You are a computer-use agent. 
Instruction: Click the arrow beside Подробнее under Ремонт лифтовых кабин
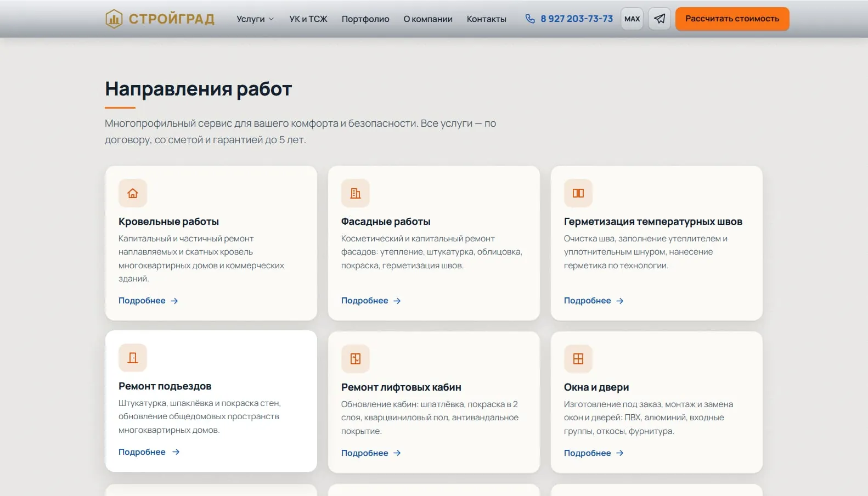click(397, 453)
